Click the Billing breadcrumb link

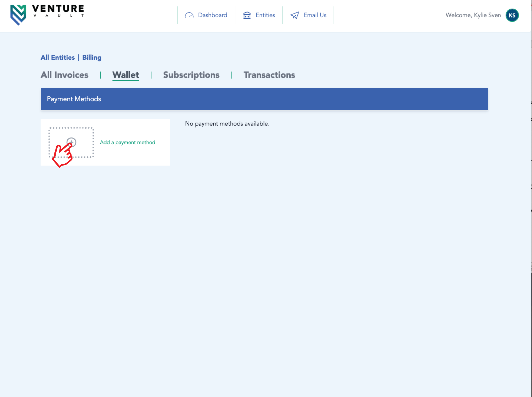coord(92,57)
